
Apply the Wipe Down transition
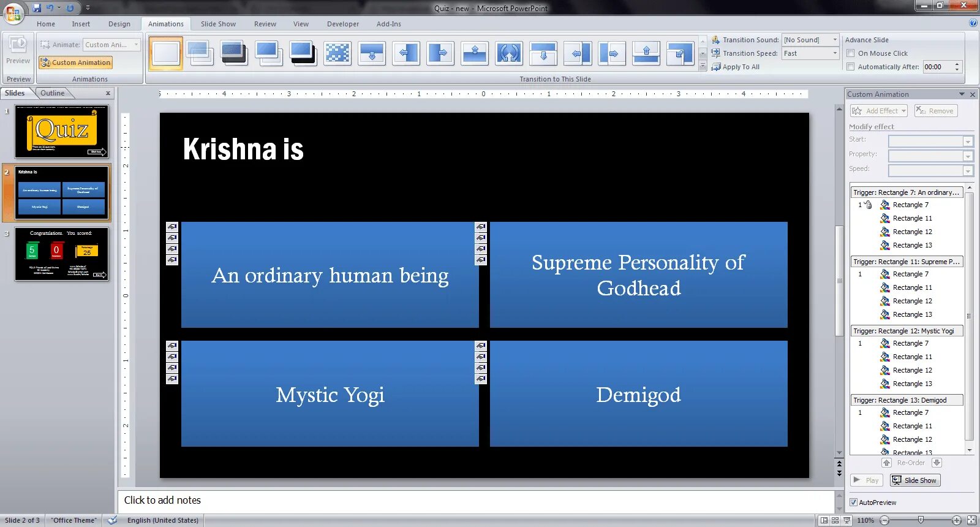coord(372,53)
